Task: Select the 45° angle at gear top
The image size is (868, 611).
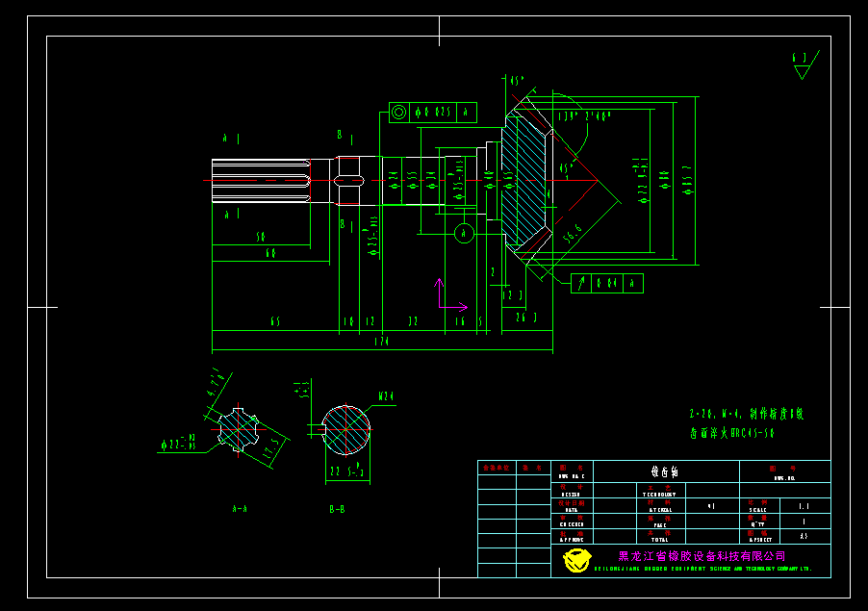Action: (x=517, y=81)
